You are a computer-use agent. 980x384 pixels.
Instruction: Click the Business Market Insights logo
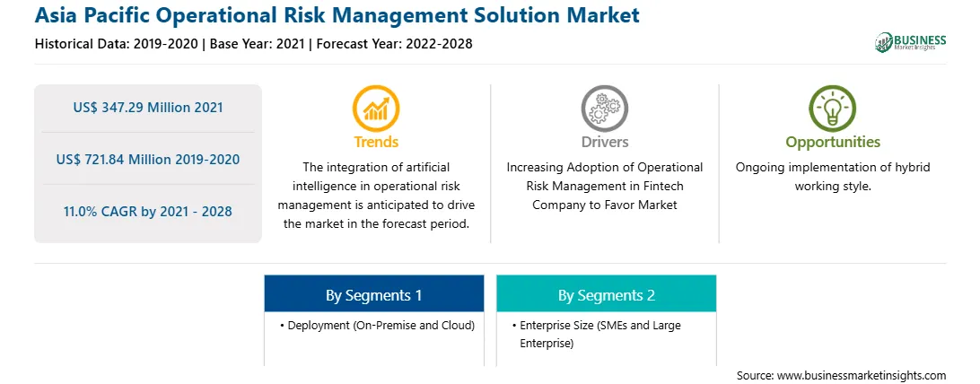pos(910,42)
